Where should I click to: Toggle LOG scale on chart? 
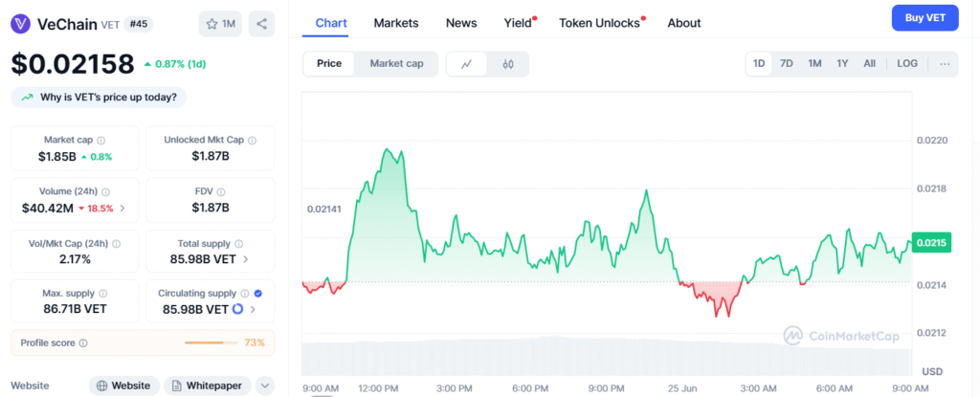click(x=907, y=64)
